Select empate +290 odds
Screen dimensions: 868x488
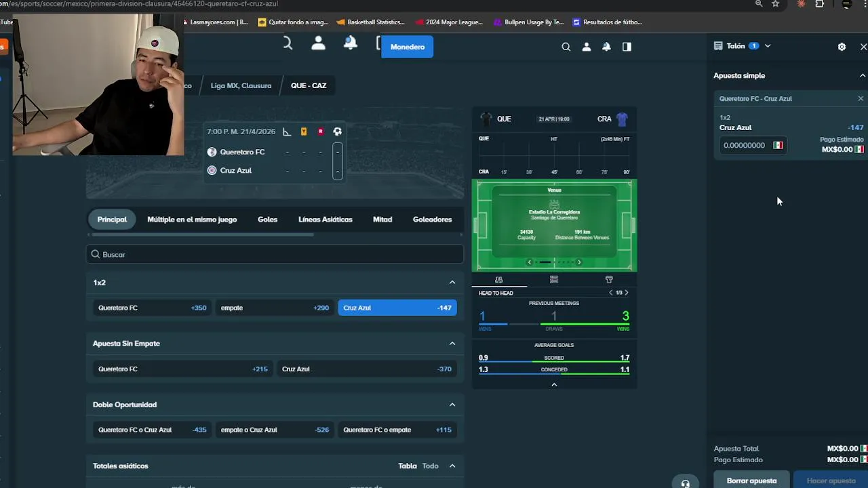[275, 308]
